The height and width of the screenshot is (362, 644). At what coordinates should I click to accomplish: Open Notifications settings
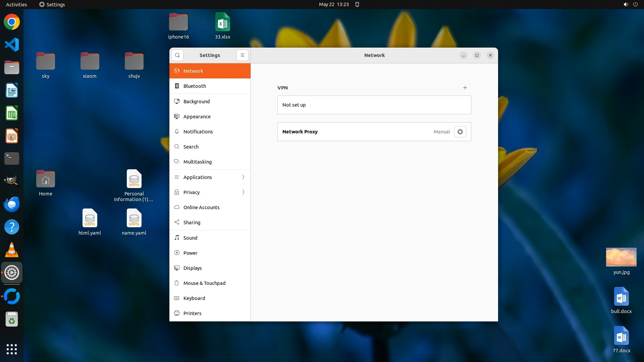point(198,132)
